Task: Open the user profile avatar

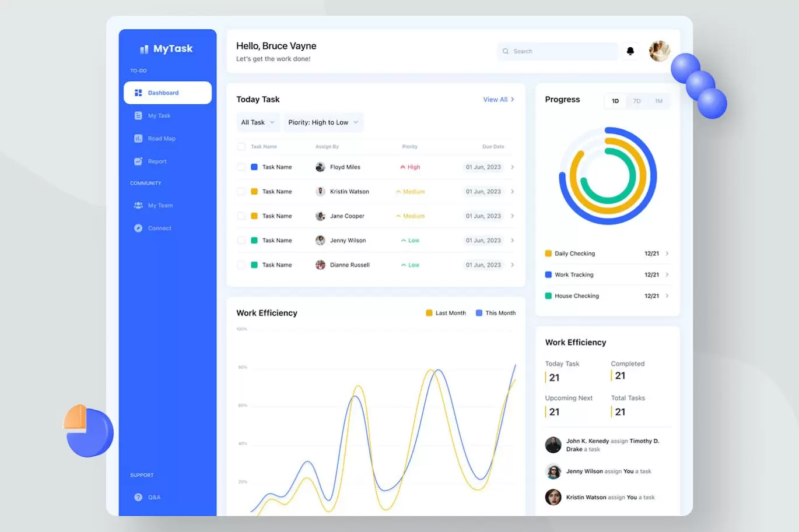Action: [x=660, y=51]
